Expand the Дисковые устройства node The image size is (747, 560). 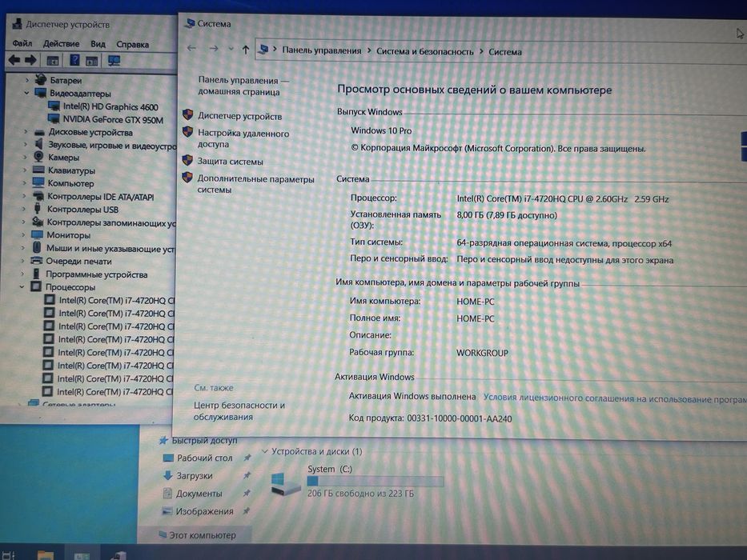26,131
